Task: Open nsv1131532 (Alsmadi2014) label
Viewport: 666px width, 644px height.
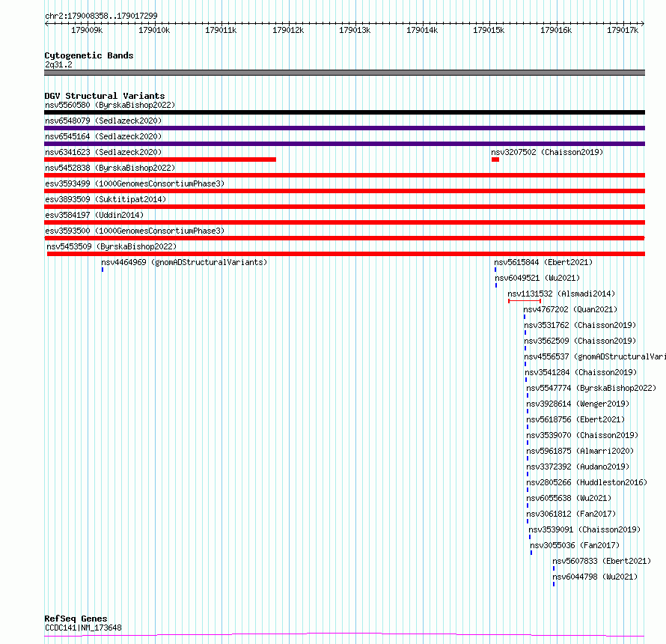Action: point(561,294)
